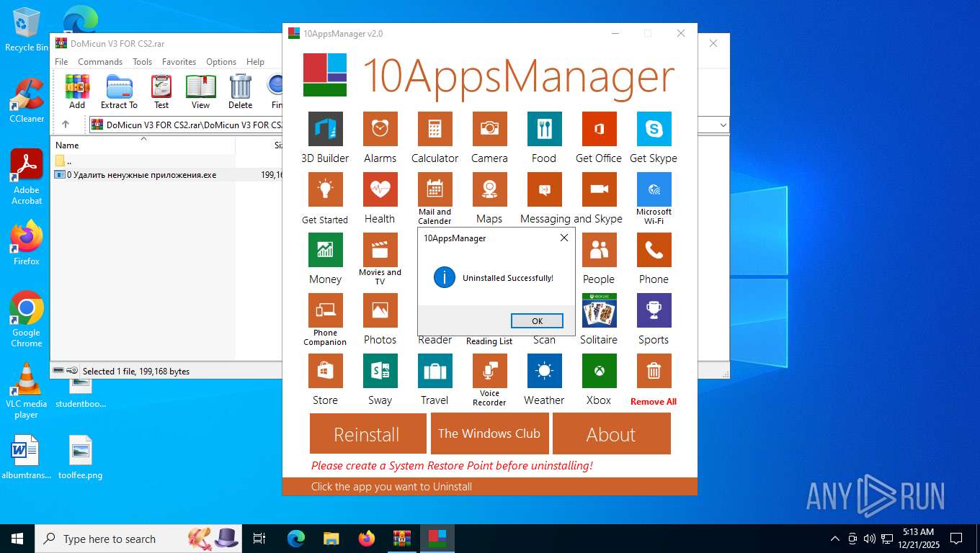Select the People app icon

point(599,250)
